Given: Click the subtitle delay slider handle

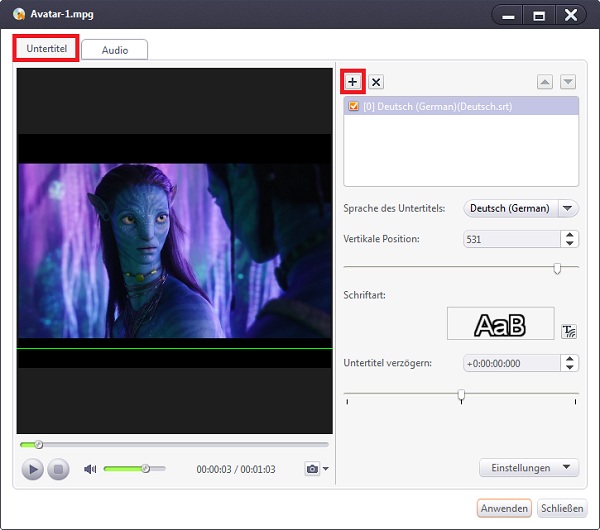Looking at the screenshot, I should (461, 395).
